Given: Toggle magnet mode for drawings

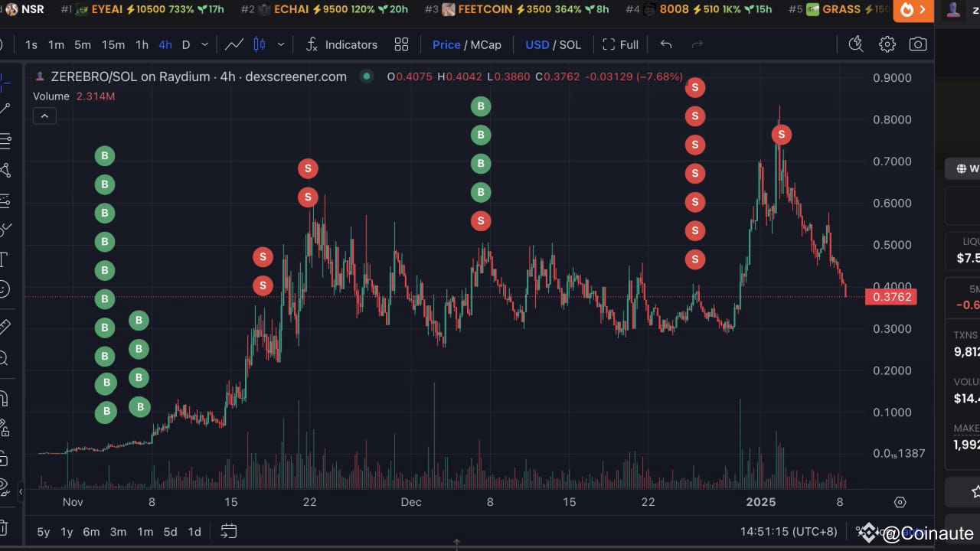Looking at the screenshot, I should coord(4,399).
